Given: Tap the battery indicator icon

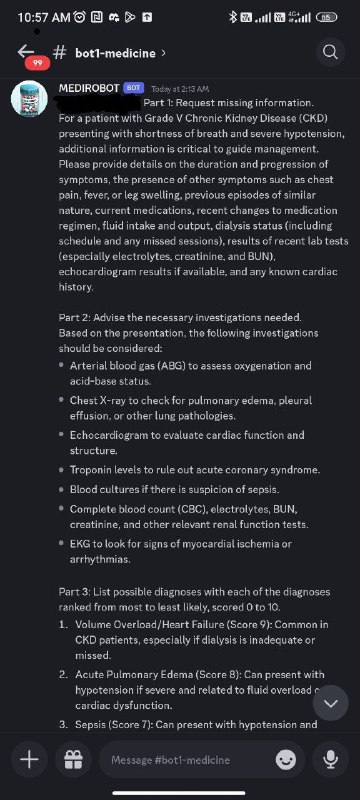Looking at the screenshot, I should coord(326,17).
